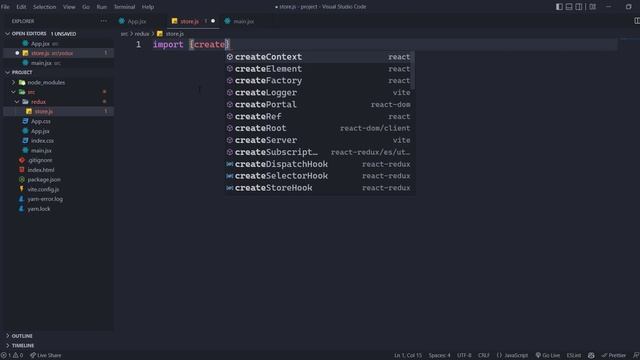The image size is (640, 360).
Task: Click the suggestion list scrollbar
Action: tap(414, 70)
